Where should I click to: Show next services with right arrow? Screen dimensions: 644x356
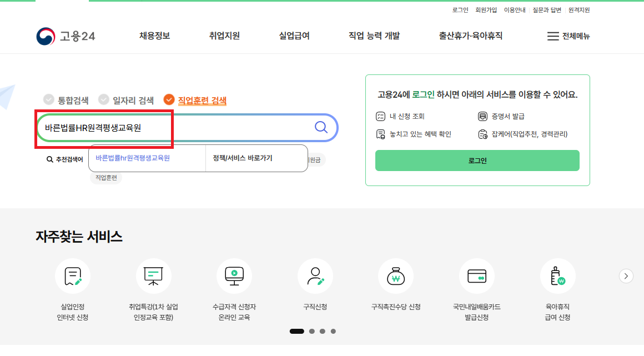[626, 276]
